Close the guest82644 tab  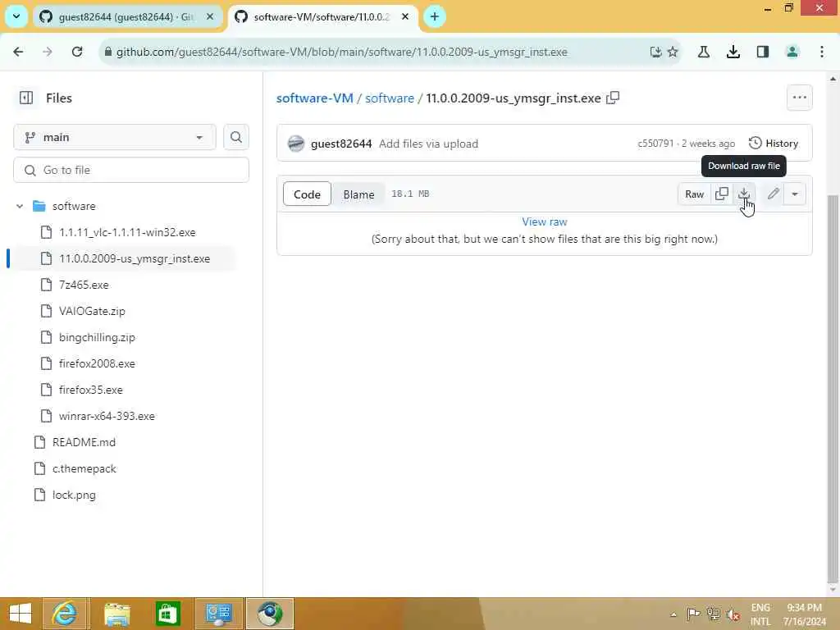point(210,16)
